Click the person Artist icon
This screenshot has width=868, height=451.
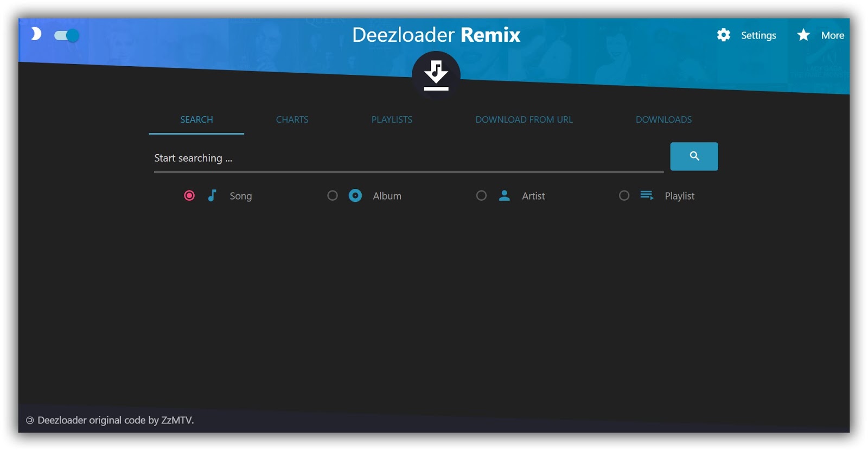(504, 195)
